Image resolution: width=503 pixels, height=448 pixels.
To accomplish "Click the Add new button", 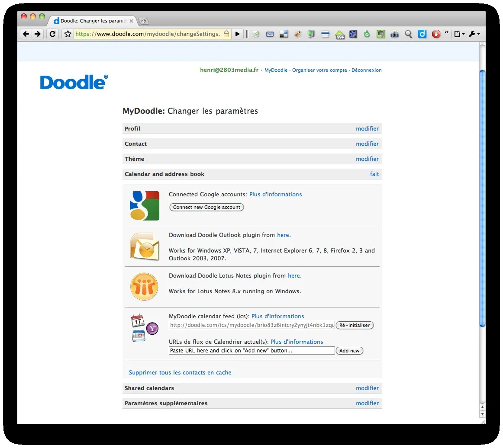I will (x=349, y=351).
